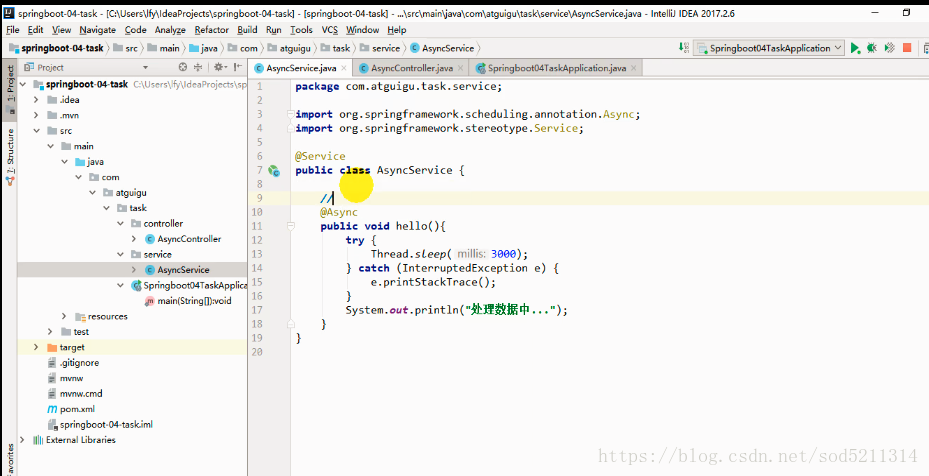Switch to Springboot04TaskApplication.java tab

pyautogui.click(x=556, y=68)
